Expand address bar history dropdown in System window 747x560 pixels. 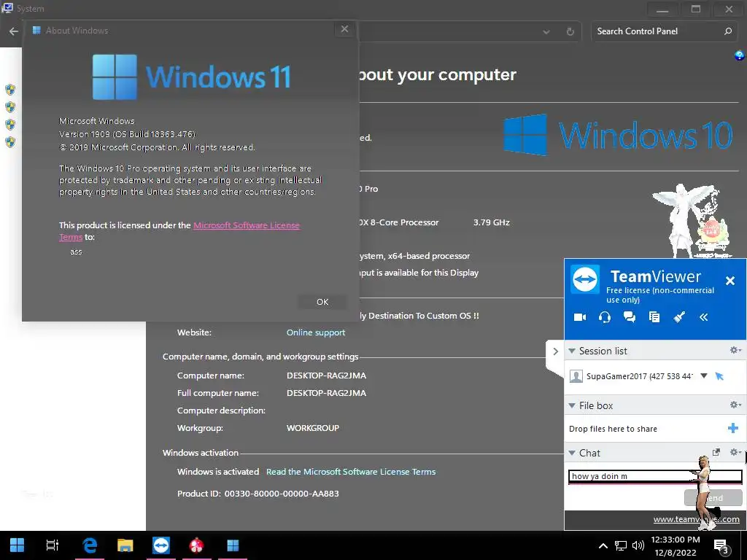point(546,32)
